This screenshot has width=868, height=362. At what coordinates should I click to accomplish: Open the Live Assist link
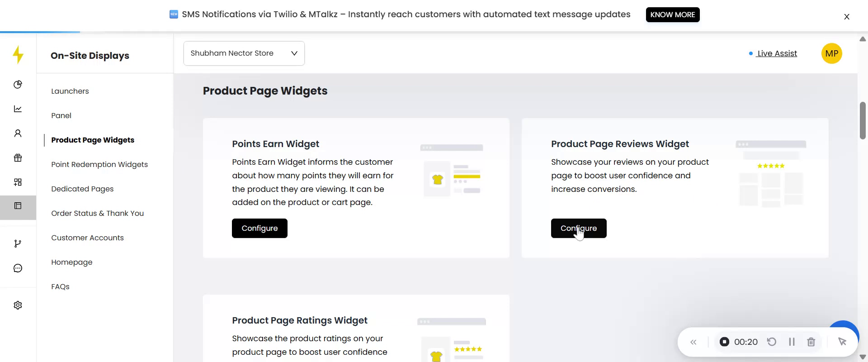(x=777, y=53)
